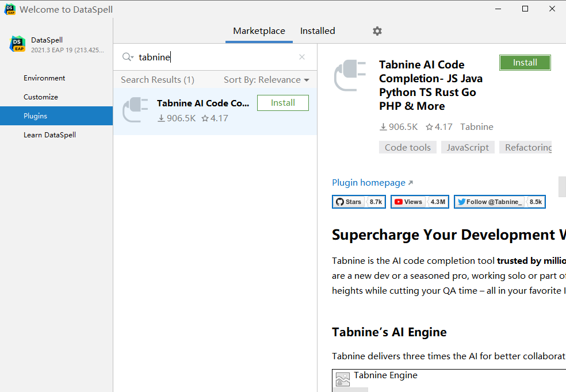Click the JavaScript tag
Image resolution: width=566 pixels, height=392 pixels.
click(x=468, y=148)
